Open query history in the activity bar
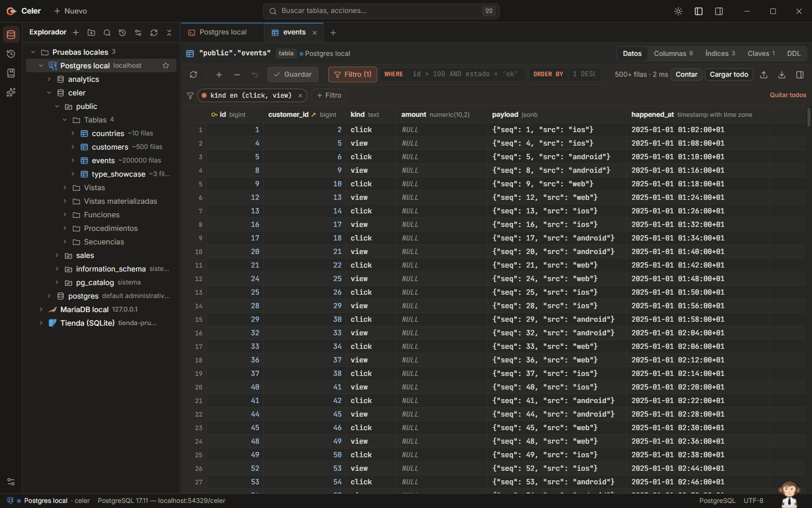The width and height of the screenshot is (812, 508). click(11, 54)
